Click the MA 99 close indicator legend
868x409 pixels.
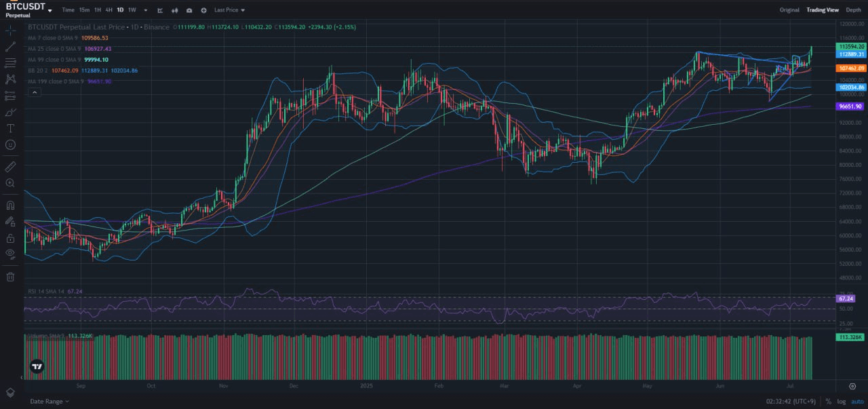pos(68,60)
